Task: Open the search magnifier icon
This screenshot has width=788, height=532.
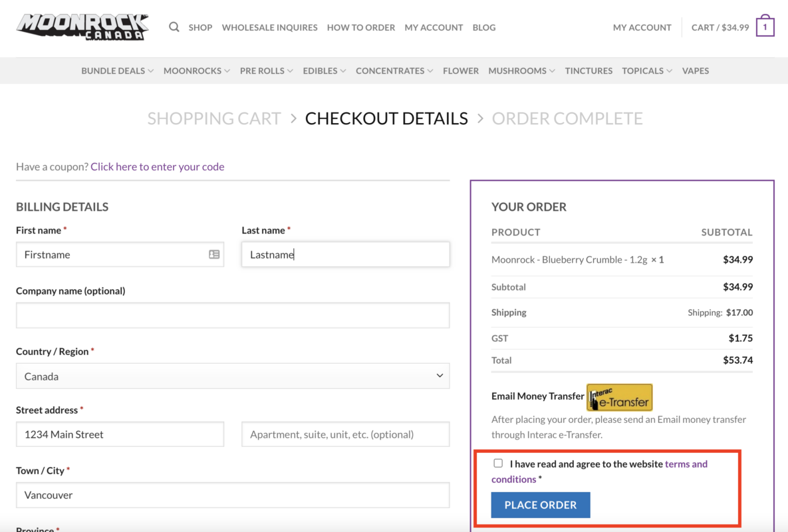Action: tap(174, 27)
